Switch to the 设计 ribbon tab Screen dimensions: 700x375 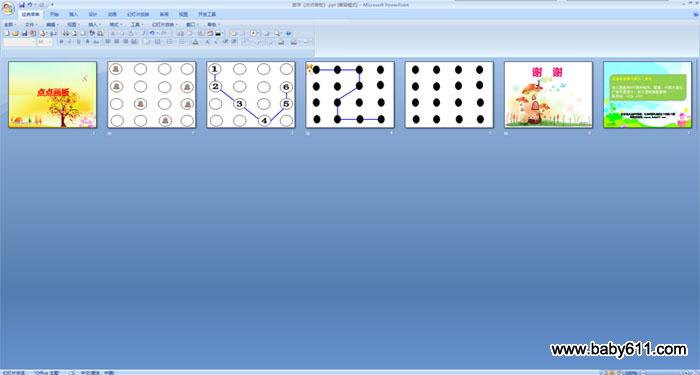point(93,14)
